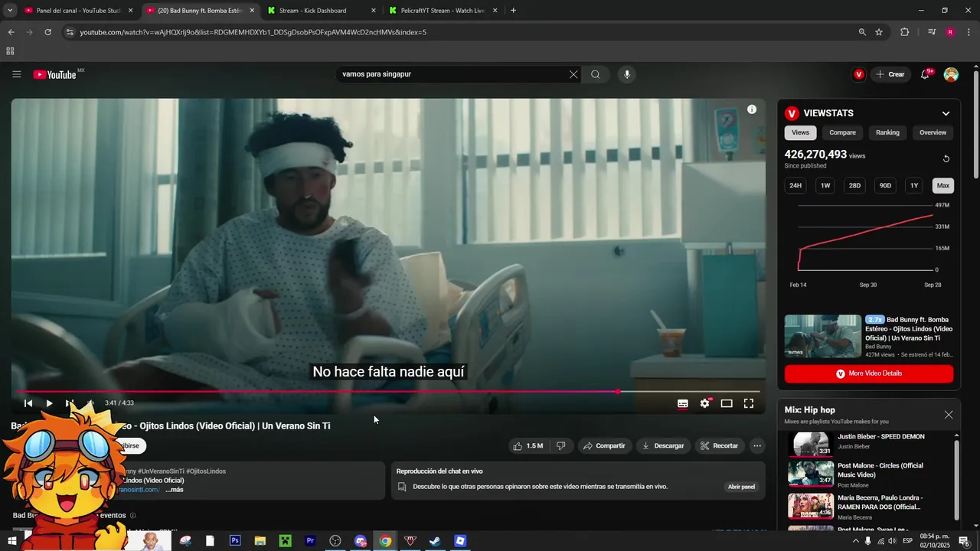
Task: Open Premiere Pro from the taskbar
Action: [310, 541]
